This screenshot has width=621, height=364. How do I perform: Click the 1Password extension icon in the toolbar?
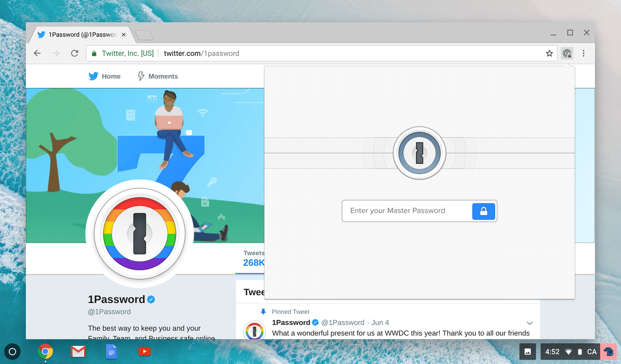567,53
